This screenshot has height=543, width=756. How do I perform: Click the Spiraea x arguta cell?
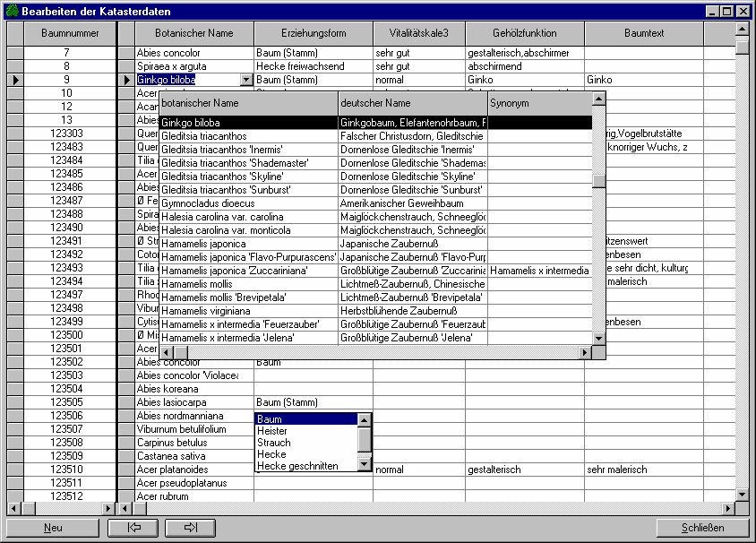coord(194,66)
